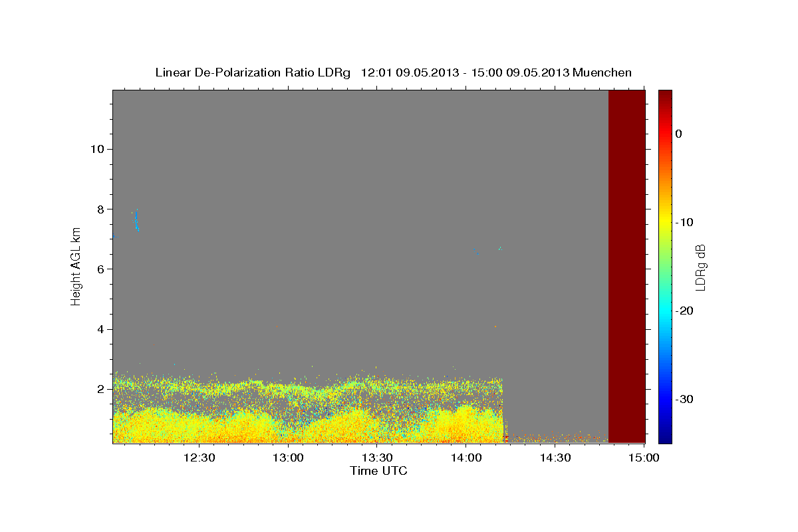This screenshot has height=532, width=798.
Task: Click the height axis label 6
Action: click(x=99, y=269)
